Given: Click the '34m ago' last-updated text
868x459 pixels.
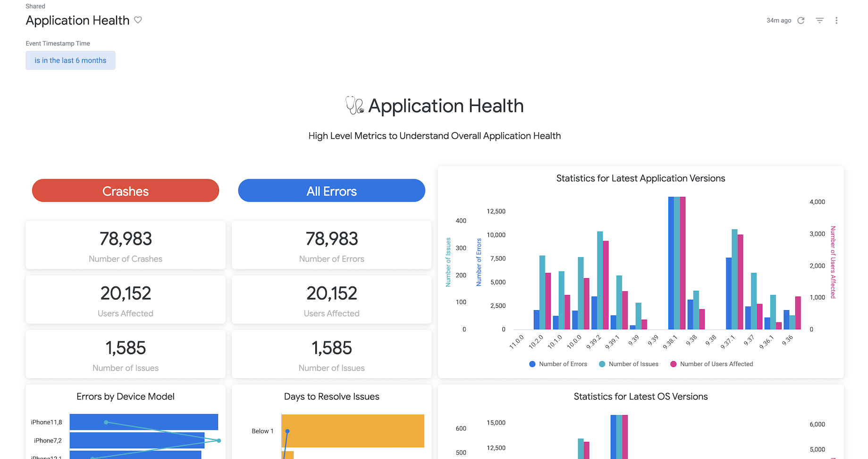Looking at the screenshot, I should coord(779,20).
